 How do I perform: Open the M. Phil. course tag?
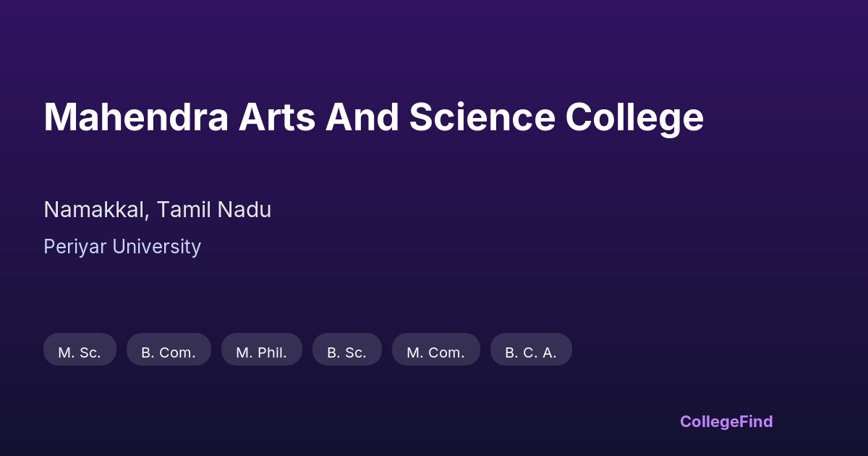coord(261,352)
